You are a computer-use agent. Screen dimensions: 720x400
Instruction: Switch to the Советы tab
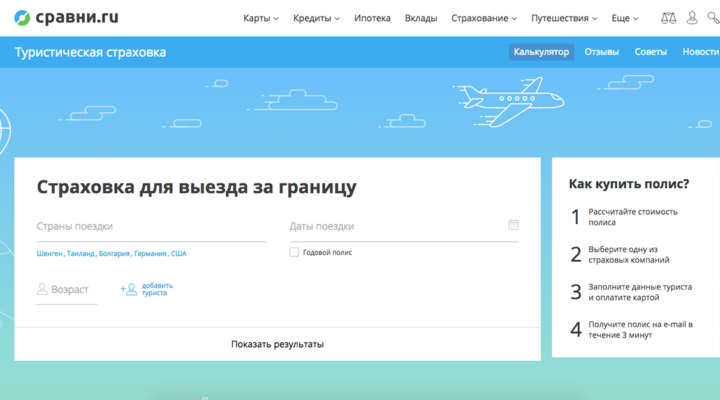[650, 52]
